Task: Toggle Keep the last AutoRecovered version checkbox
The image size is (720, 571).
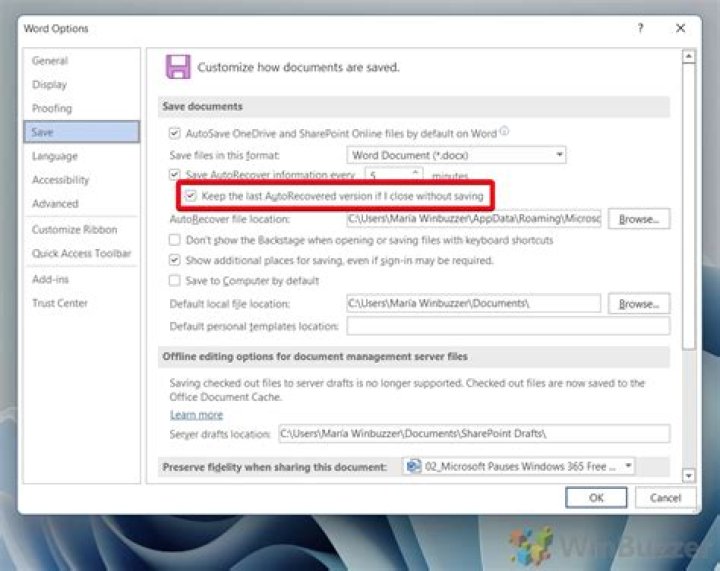Action: tap(191, 196)
